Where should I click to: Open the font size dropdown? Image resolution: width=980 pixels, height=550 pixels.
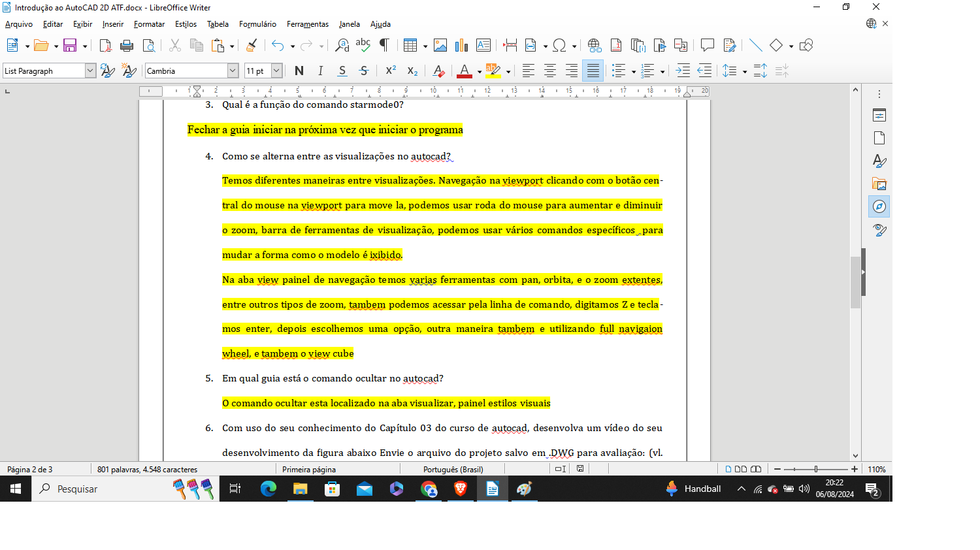tap(276, 71)
